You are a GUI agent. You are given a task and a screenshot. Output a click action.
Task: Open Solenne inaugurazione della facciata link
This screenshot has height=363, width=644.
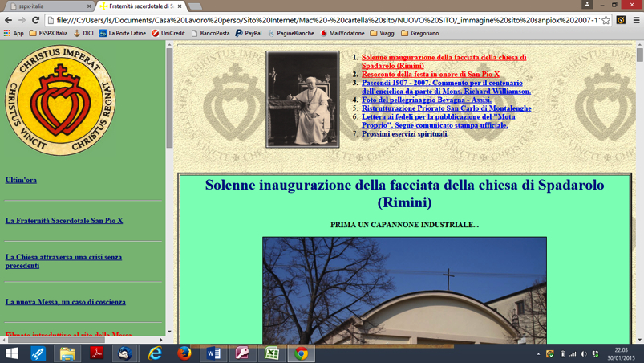pyautogui.click(x=444, y=62)
